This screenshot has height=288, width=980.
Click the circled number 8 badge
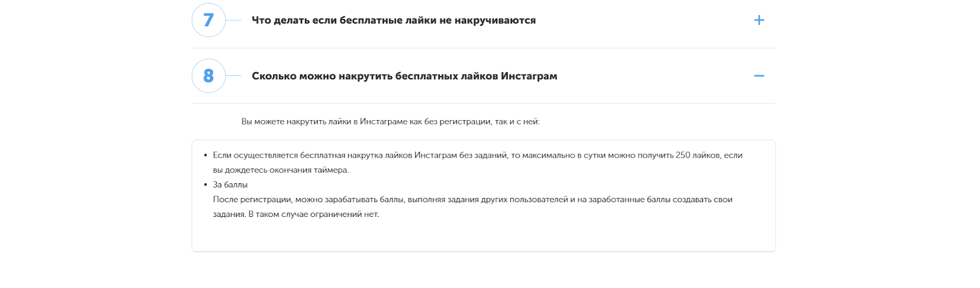pyautogui.click(x=208, y=76)
